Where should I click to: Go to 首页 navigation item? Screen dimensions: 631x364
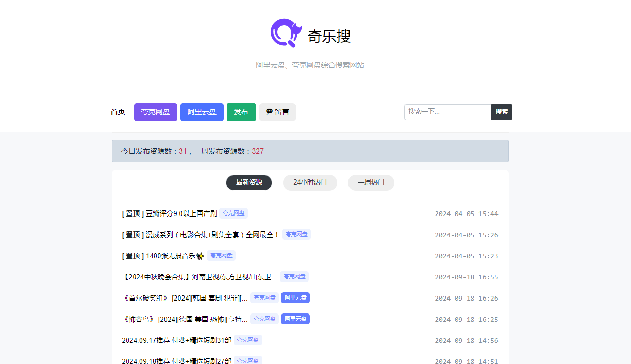[118, 112]
